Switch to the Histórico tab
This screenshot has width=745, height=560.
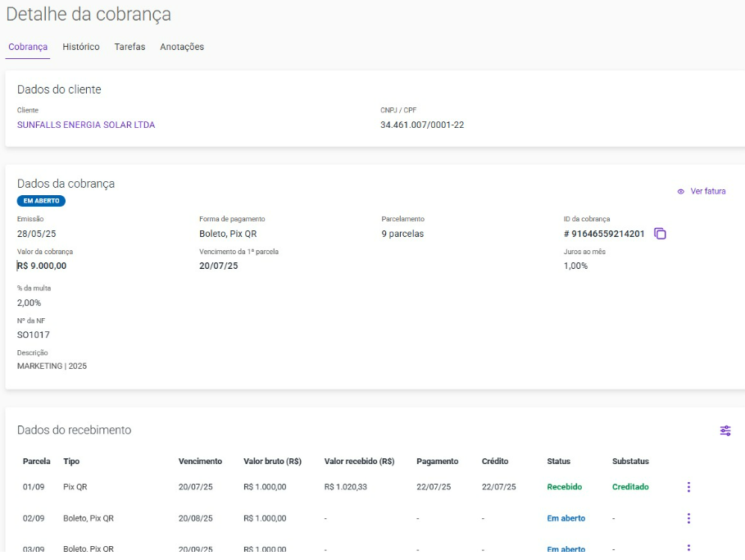[x=81, y=47]
